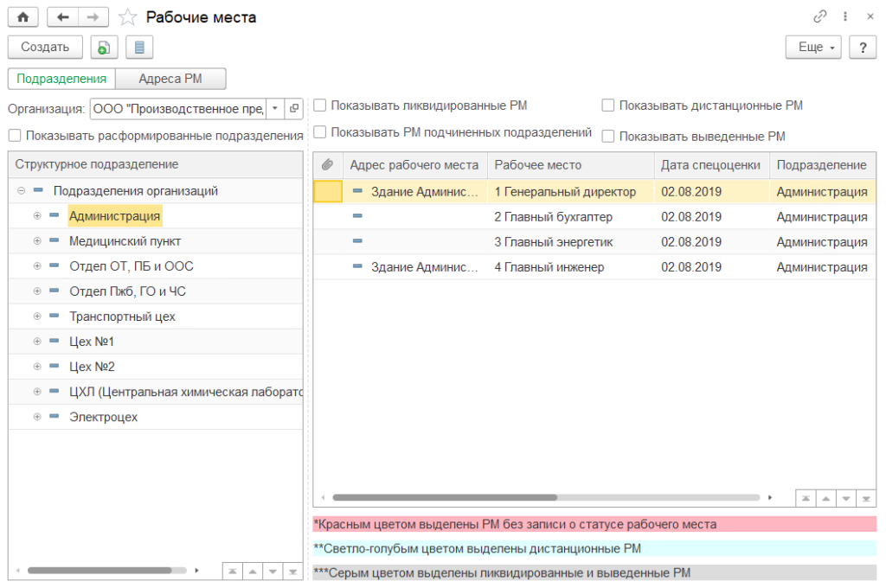Viewport: 886px width, 588px height.
Task: Go back with the left arrow
Action: pos(62,17)
